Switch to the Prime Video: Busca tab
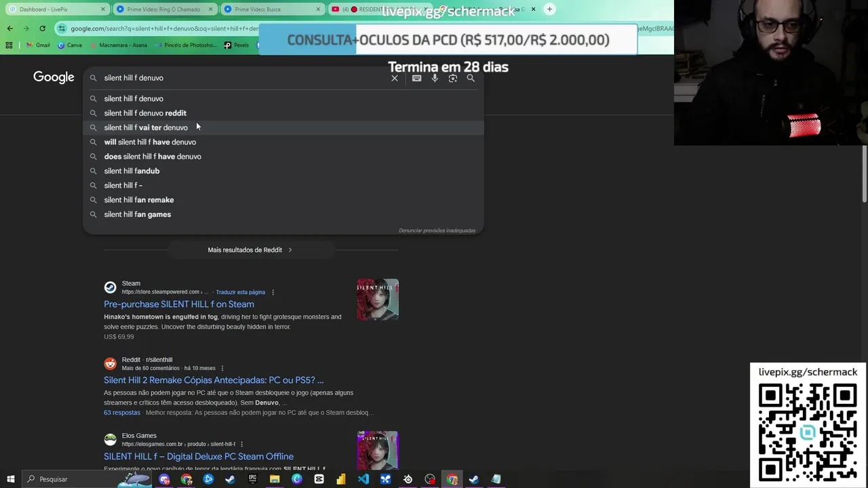This screenshot has width=868, height=488. point(271,9)
